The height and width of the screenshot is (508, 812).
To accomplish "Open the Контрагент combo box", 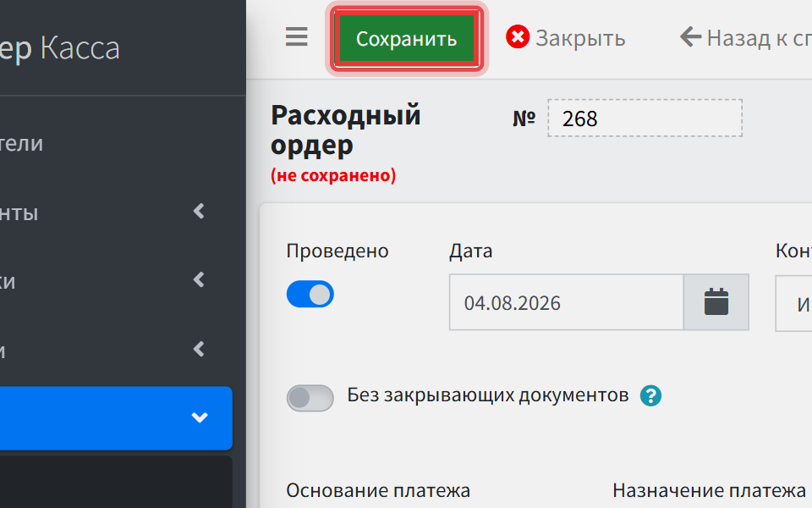I will point(793,303).
